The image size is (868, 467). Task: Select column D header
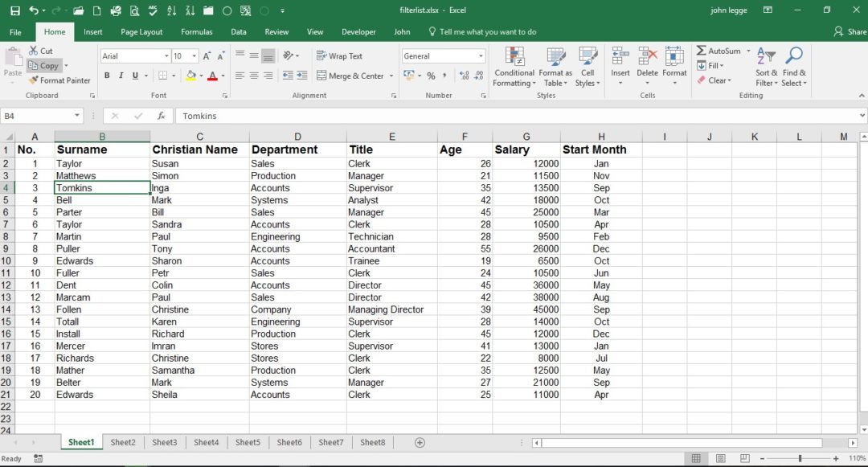click(x=298, y=136)
